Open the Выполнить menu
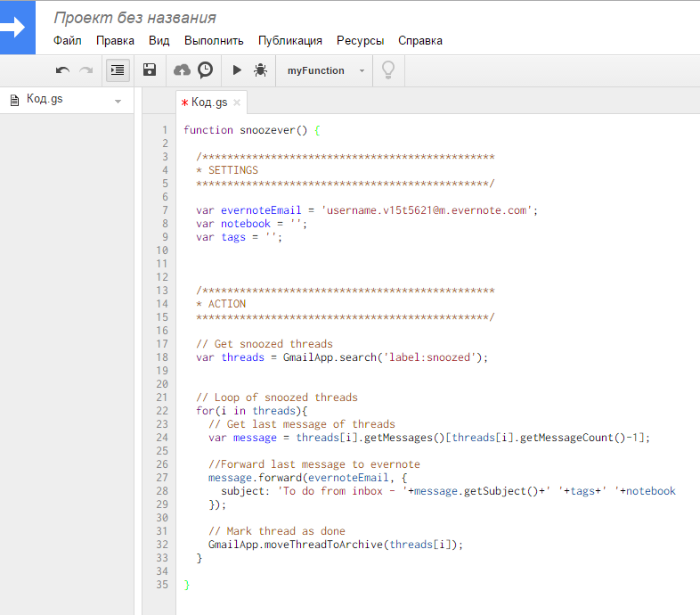Viewport: 700px width, 615px height. tap(214, 41)
